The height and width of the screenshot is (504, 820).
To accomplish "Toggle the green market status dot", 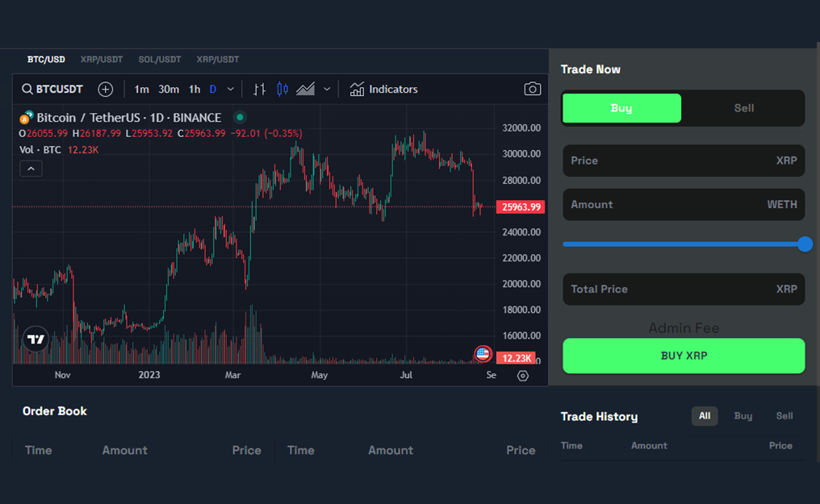I will click(240, 117).
